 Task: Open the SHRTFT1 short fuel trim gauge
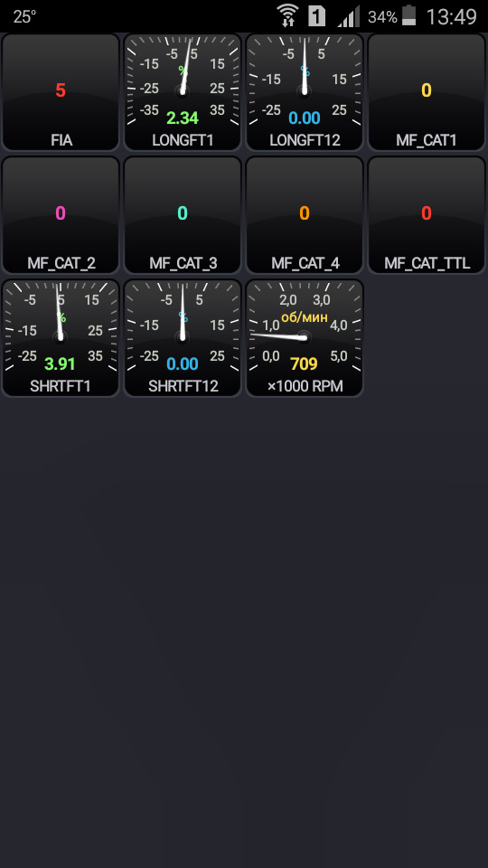click(61, 337)
